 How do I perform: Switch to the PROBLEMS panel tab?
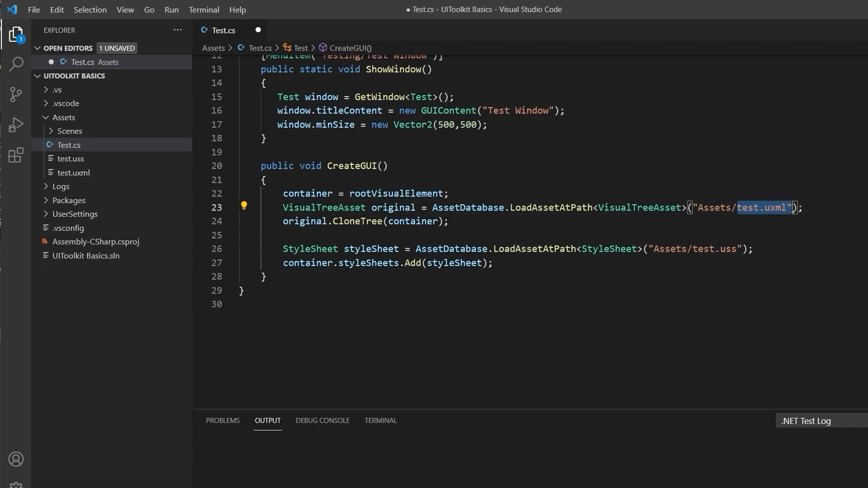pos(223,420)
